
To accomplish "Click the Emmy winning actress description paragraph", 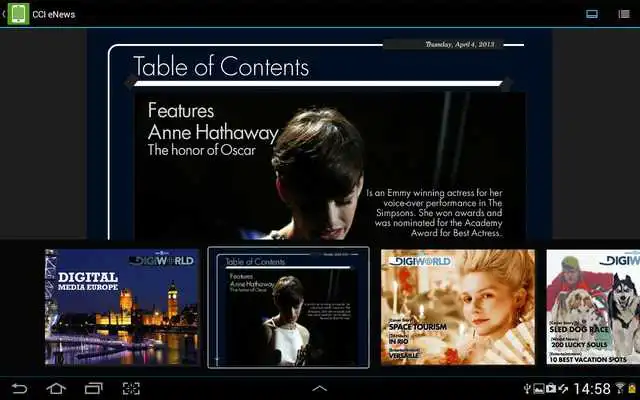I will (435, 213).
